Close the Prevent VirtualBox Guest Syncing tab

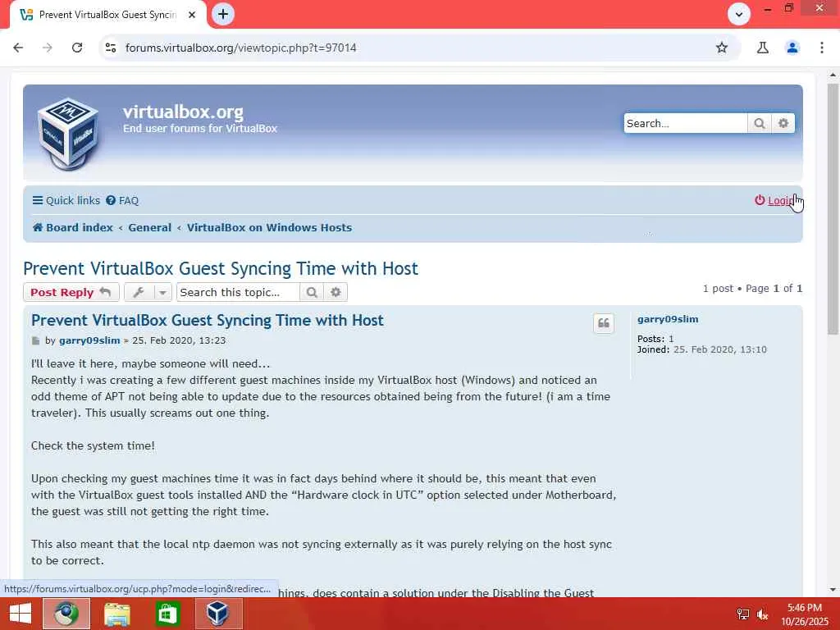[x=192, y=15]
